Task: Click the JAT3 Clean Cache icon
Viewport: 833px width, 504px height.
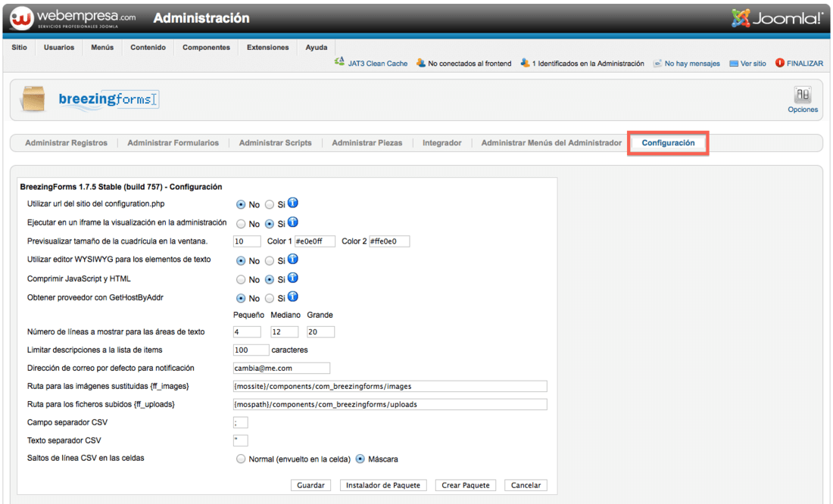Action: point(339,62)
